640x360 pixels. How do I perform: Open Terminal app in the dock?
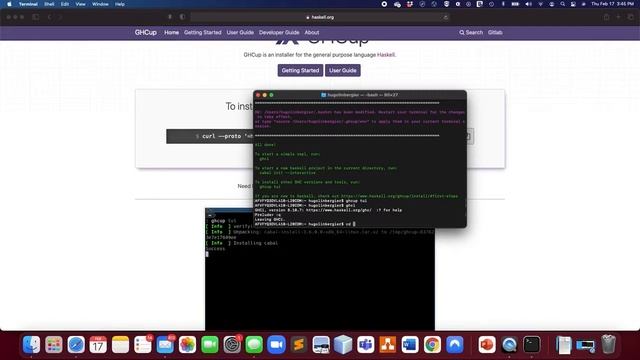point(532,345)
